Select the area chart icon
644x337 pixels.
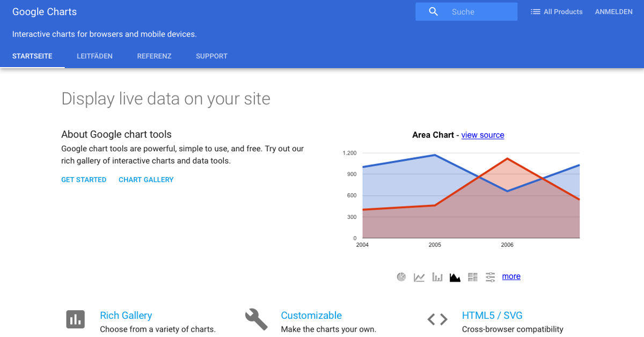(455, 277)
